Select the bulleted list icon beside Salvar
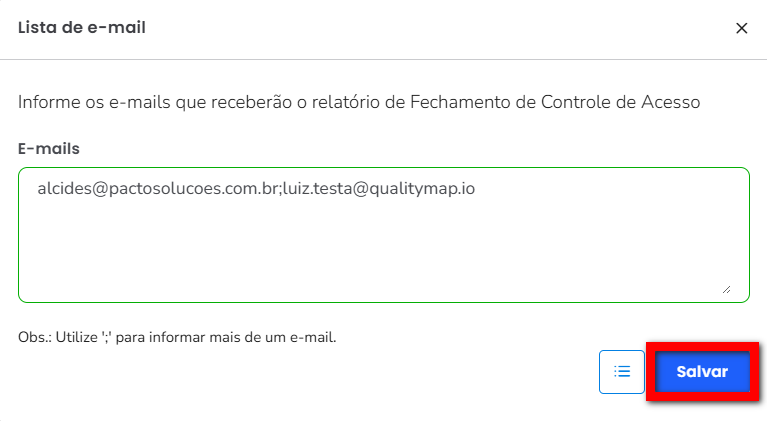767x421 pixels. [x=622, y=372]
